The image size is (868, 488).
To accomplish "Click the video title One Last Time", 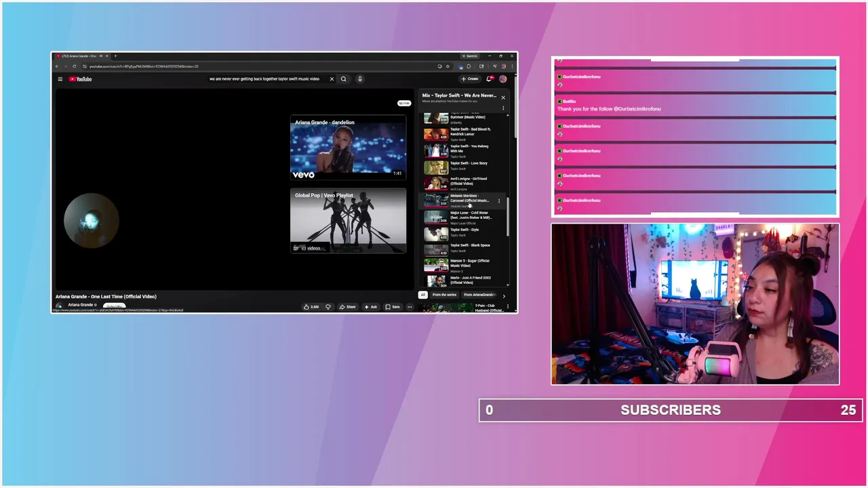I will [x=106, y=296].
